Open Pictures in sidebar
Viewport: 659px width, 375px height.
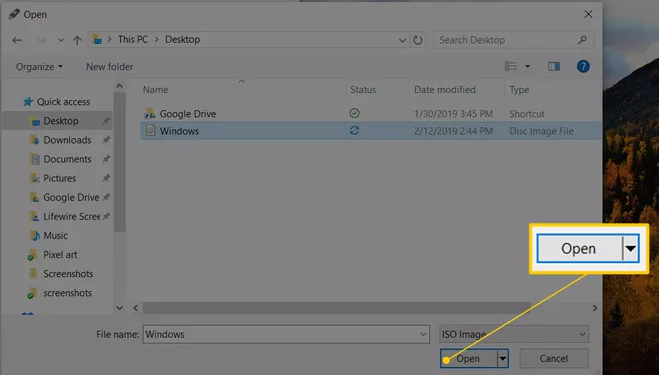coord(60,178)
